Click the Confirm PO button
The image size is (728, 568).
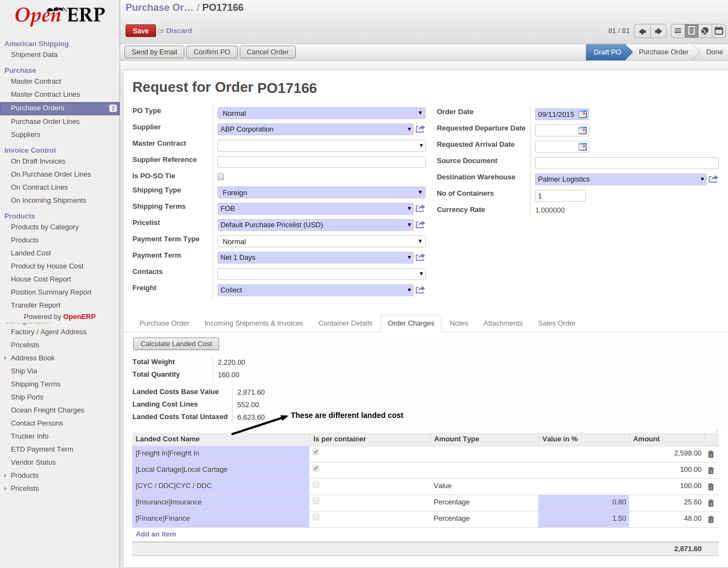tap(212, 52)
